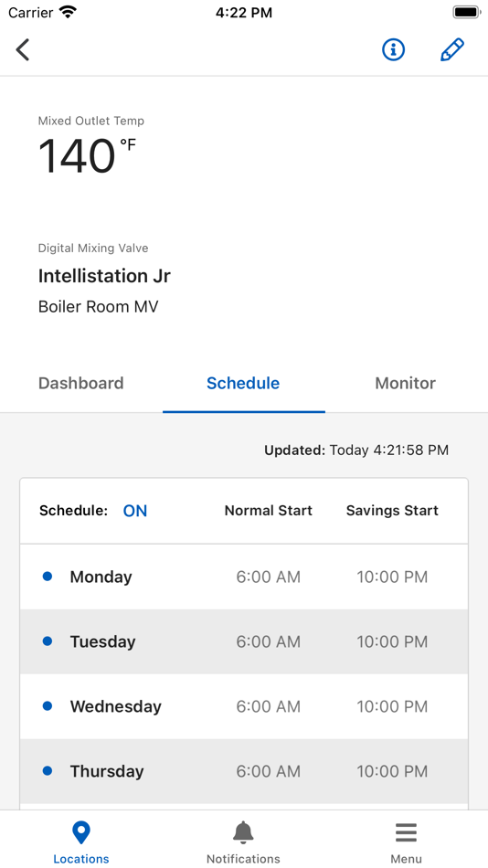Screen dimensions: 488x868
Task: Select the Thursday schedule row
Action: 244,771
